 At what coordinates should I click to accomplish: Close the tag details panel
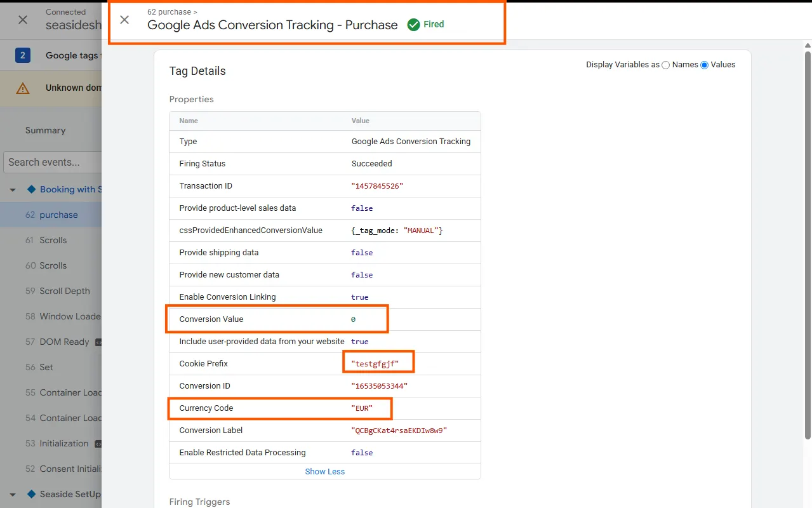(124, 20)
